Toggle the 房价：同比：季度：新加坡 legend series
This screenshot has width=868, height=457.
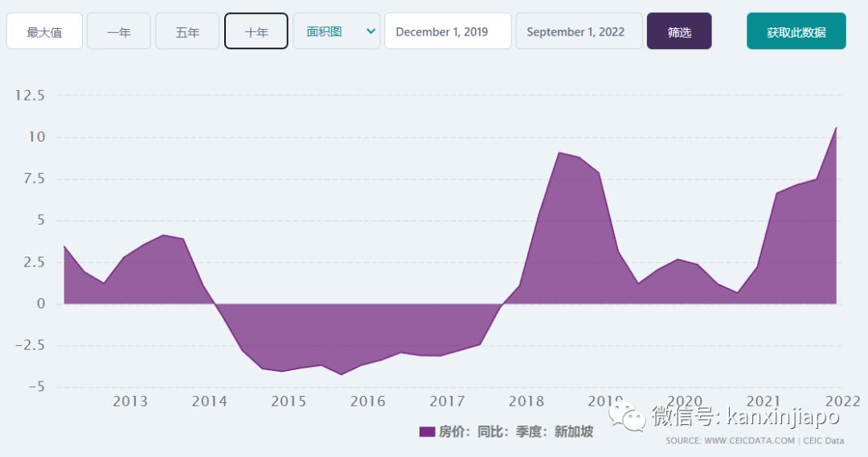coord(514,432)
